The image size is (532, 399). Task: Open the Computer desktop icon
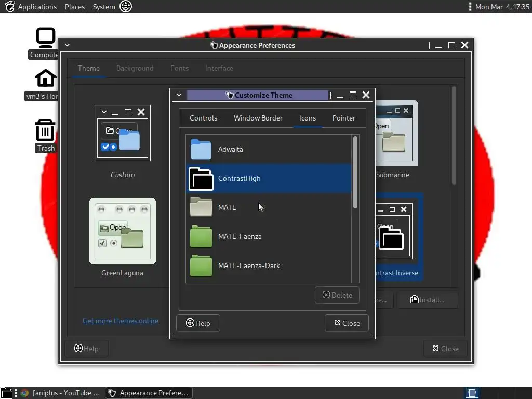tap(46, 37)
